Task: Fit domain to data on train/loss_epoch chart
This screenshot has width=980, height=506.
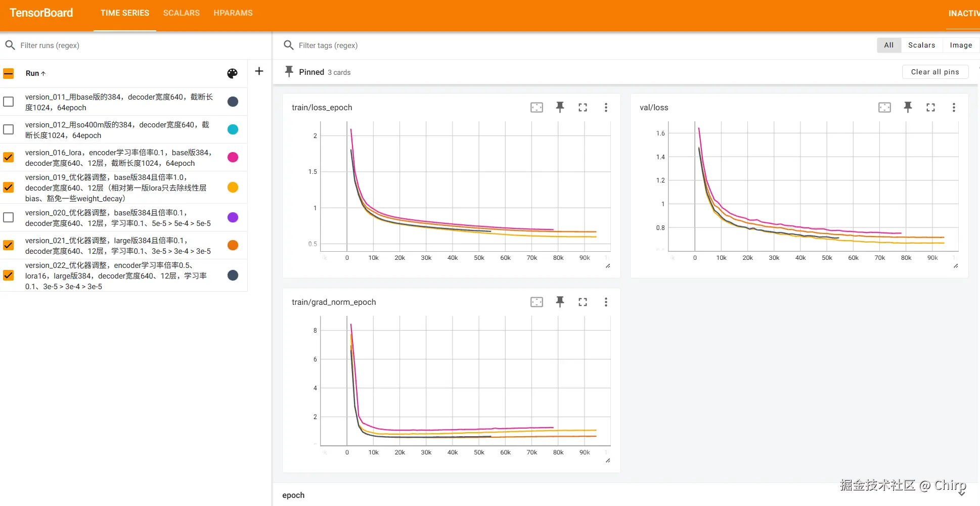Action: [x=537, y=107]
